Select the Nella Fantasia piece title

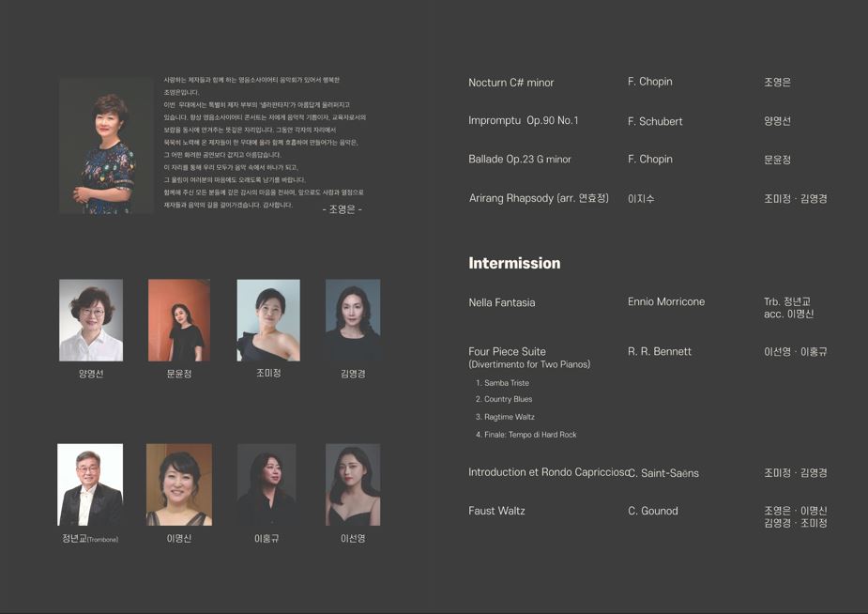(x=502, y=303)
